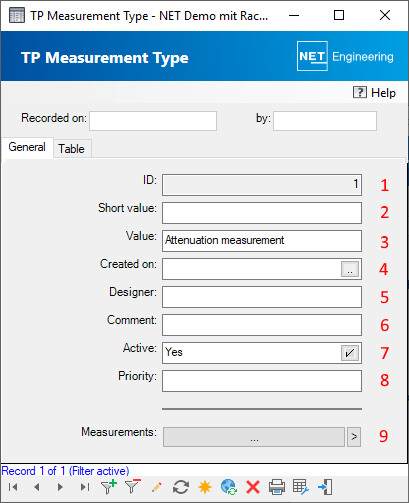Go to the next record
The image size is (409, 503).
click(60, 487)
